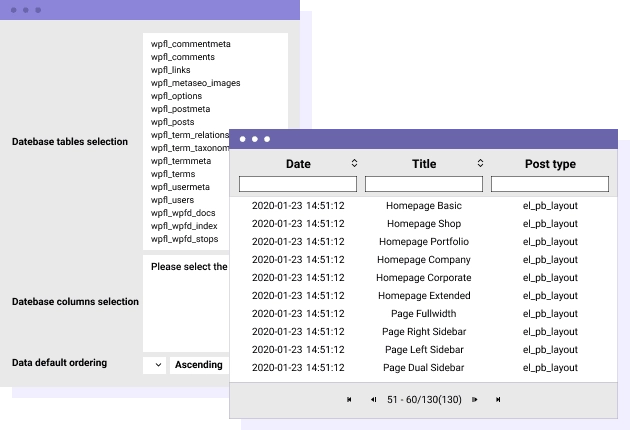
Task: Click the Post type column header
Action: tap(550, 164)
